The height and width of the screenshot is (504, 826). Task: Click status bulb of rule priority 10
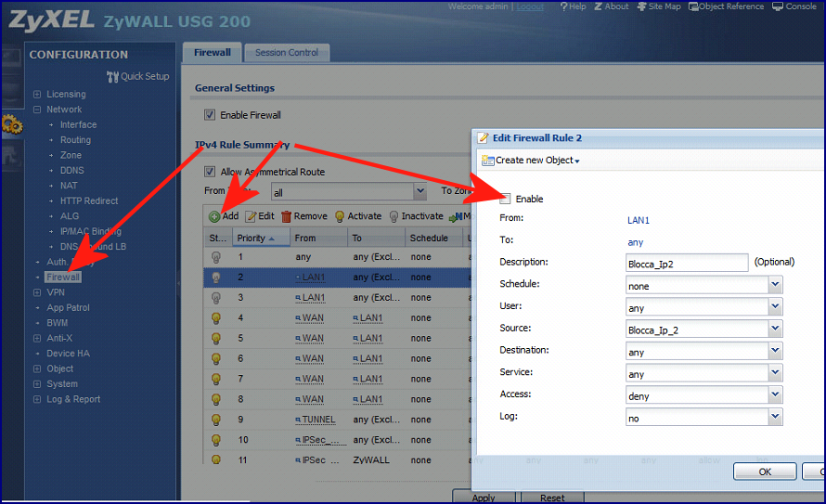(x=216, y=440)
